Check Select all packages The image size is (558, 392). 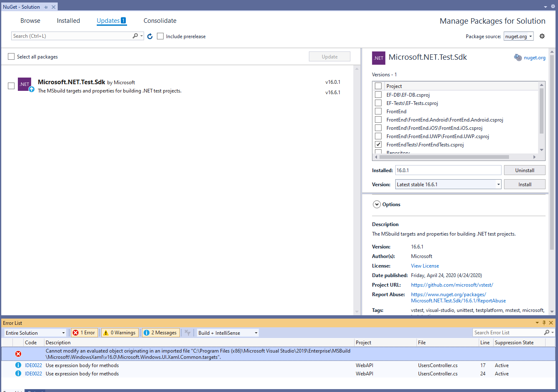point(11,56)
